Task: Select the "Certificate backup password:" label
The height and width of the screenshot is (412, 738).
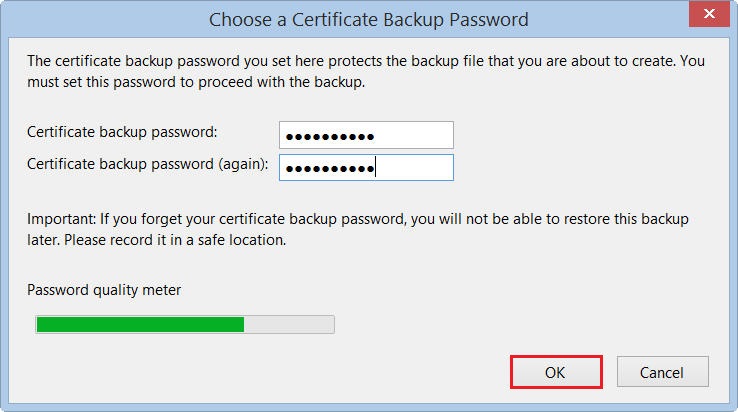Action: pyautogui.click(x=122, y=132)
